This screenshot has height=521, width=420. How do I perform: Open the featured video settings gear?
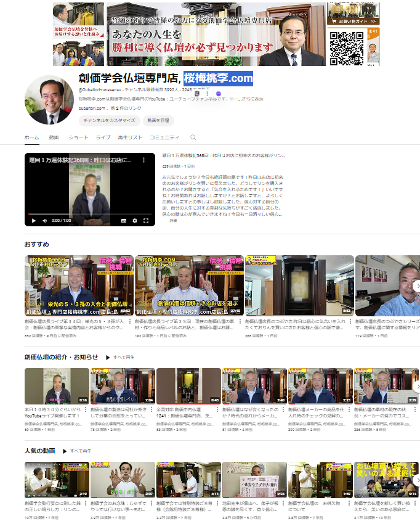(x=135, y=220)
